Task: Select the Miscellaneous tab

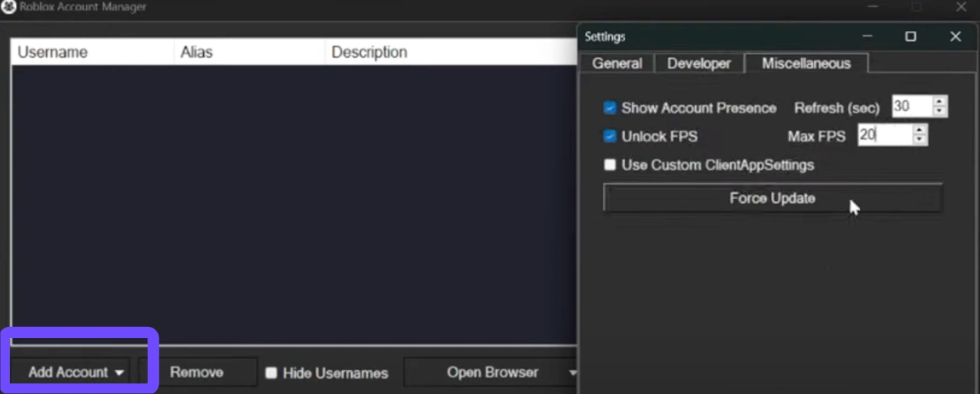Action: pos(806,63)
